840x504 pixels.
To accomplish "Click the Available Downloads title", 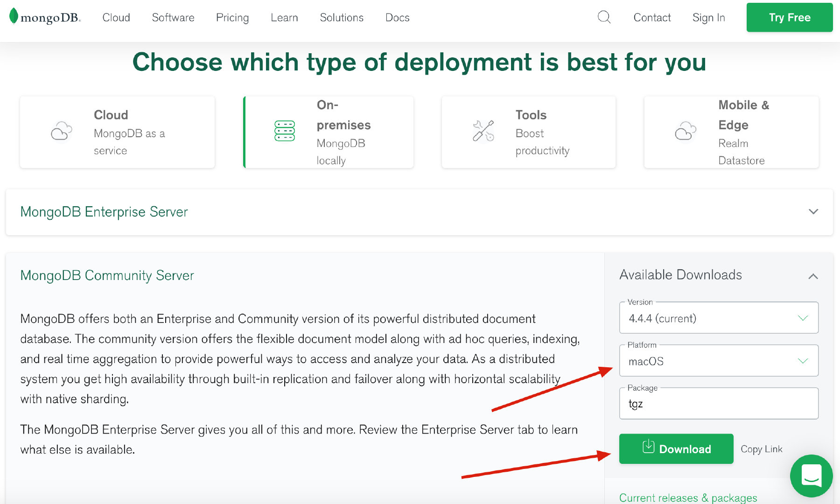I will click(680, 275).
